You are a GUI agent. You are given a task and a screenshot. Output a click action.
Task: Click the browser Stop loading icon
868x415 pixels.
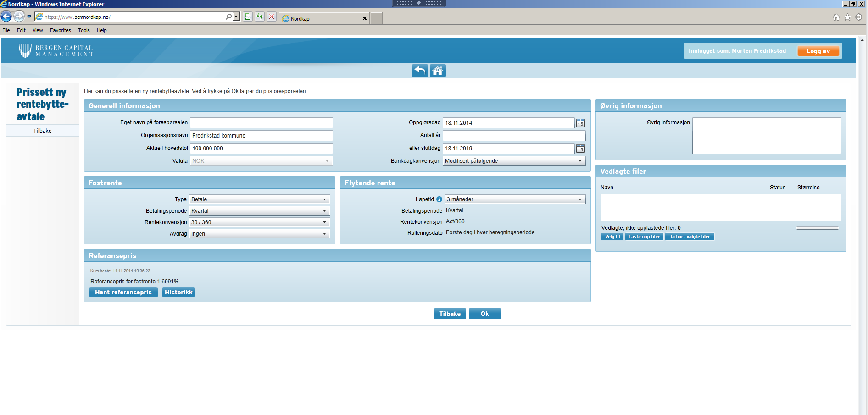[x=272, y=17]
